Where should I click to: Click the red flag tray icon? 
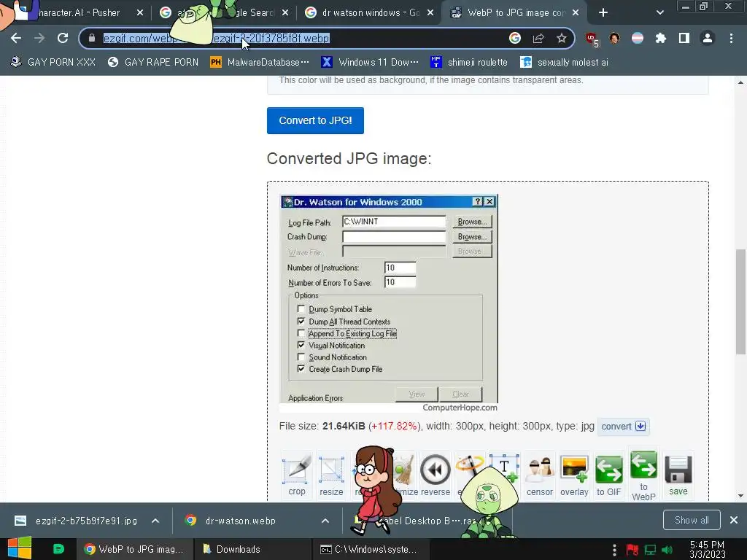(632, 550)
